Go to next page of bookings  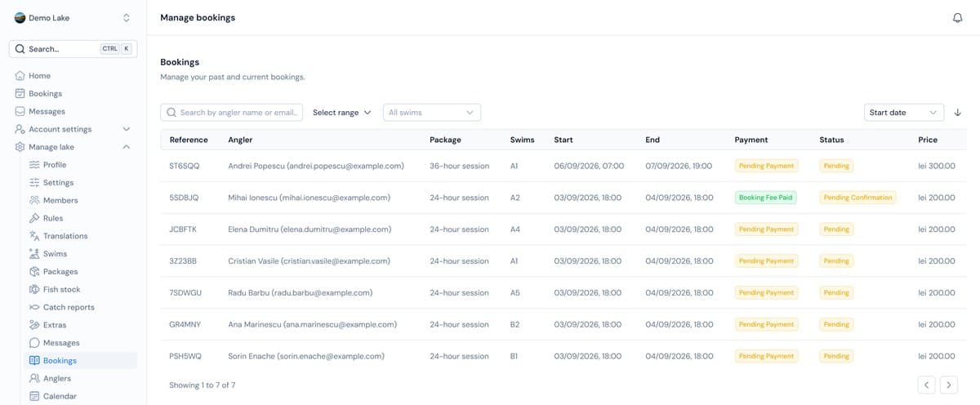pyautogui.click(x=948, y=384)
